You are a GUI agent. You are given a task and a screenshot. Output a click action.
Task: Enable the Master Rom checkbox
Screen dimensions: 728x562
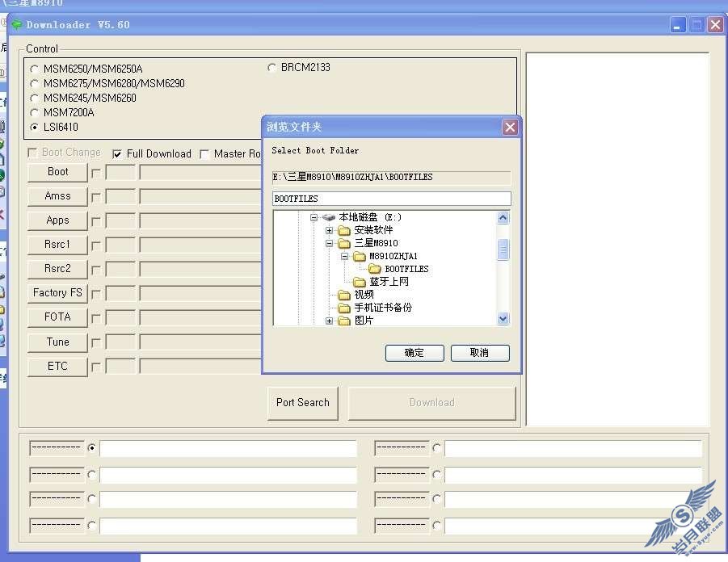pyautogui.click(x=204, y=154)
